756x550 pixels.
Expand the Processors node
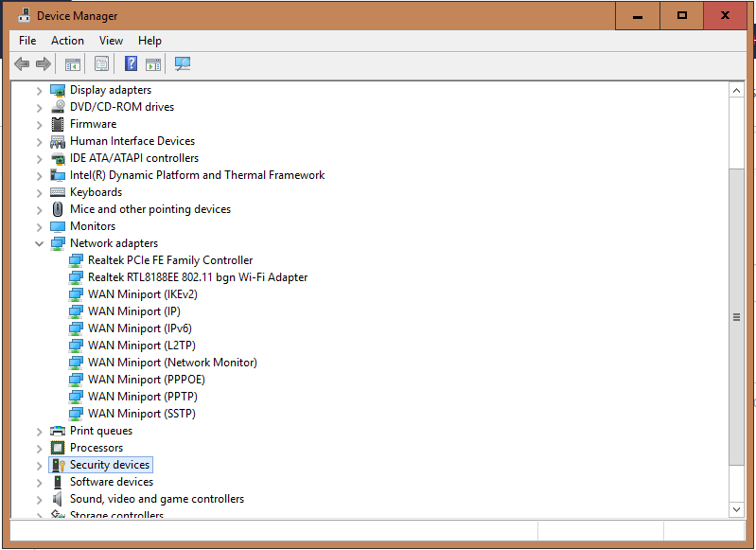coord(39,448)
